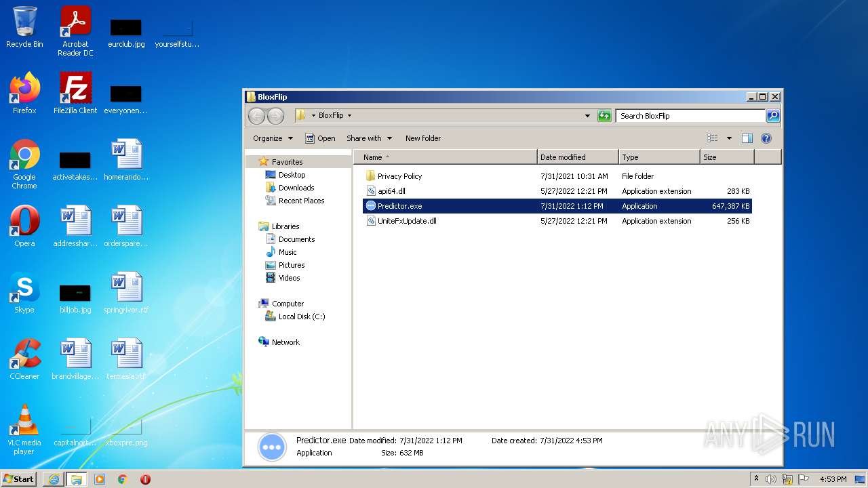Select springriver.rtf document on desktop

[126, 292]
